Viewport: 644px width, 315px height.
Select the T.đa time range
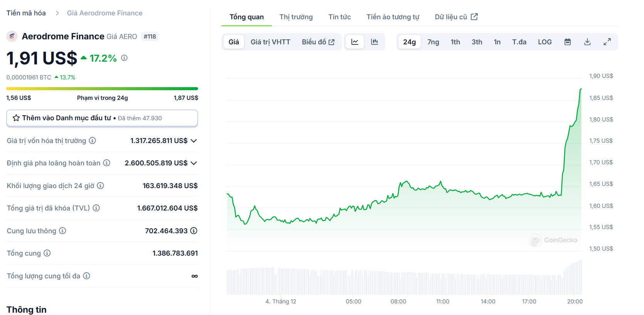(x=519, y=42)
